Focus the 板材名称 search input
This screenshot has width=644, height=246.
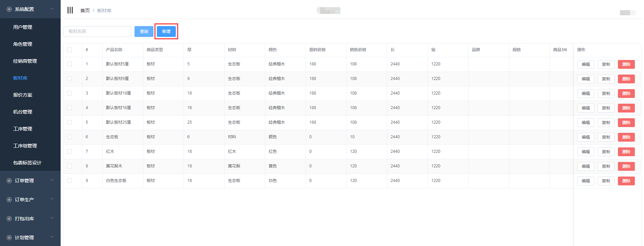(x=97, y=32)
